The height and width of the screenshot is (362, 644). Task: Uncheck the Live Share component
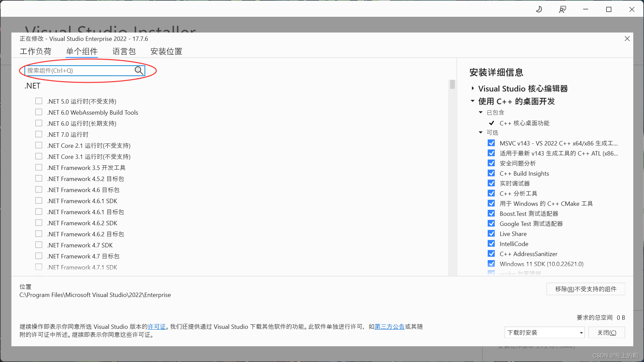491,234
